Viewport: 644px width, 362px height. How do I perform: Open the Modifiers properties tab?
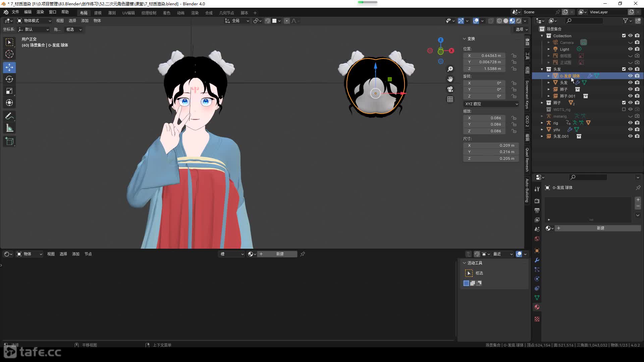pos(537,260)
